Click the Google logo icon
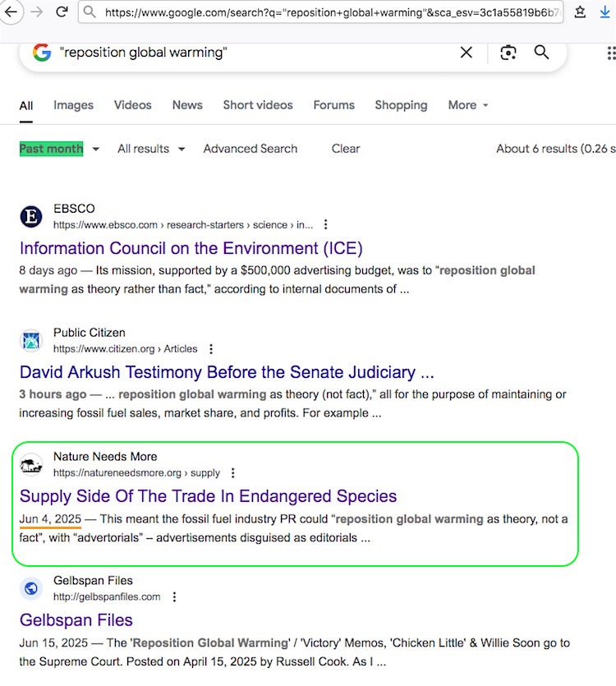Viewport: 616px width, 686px height. click(42, 53)
